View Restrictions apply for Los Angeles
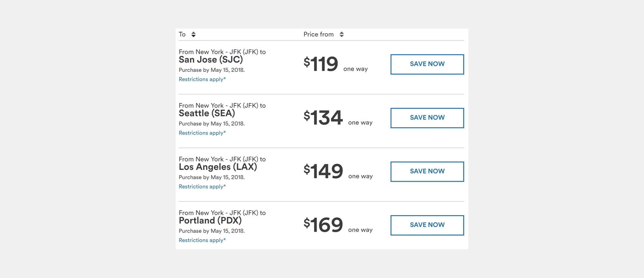 [202, 187]
